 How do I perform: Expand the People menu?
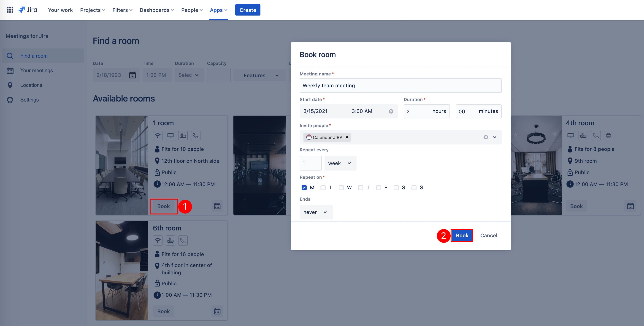tap(192, 10)
